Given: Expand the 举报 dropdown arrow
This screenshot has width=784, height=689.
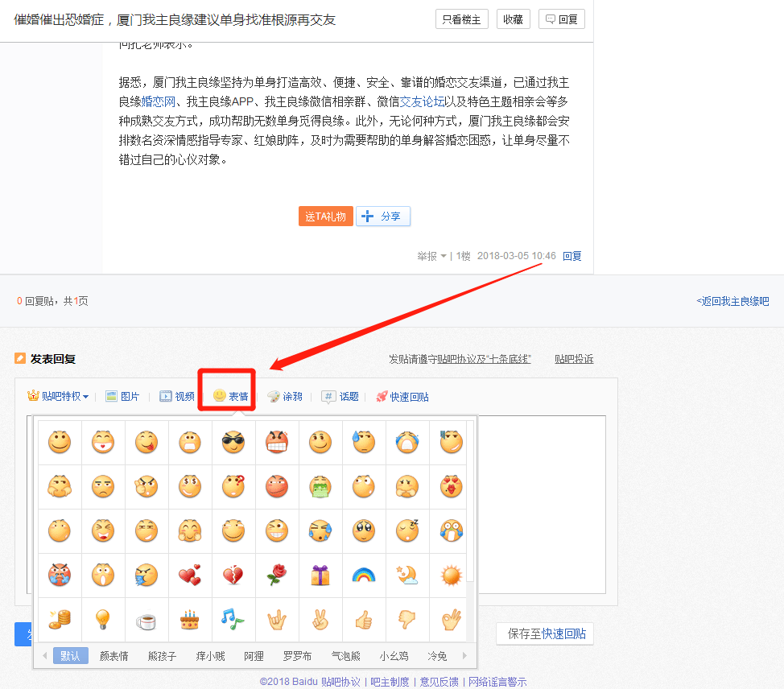Looking at the screenshot, I should (443, 256).
